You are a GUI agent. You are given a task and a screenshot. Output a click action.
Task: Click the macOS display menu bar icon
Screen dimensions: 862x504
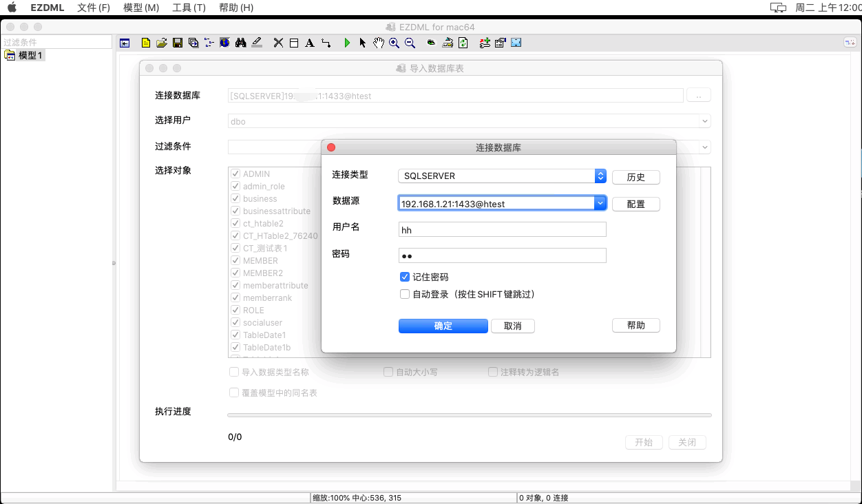(x=778, y=8)
